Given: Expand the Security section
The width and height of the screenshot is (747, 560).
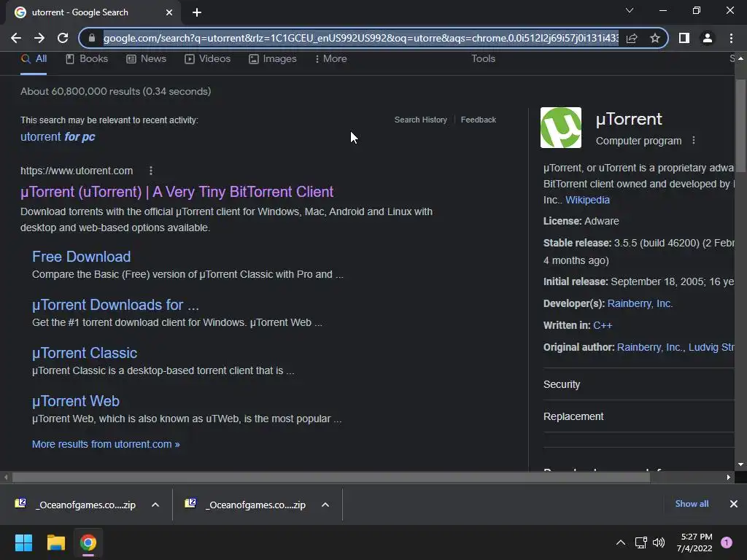Looking at the screenshot, I should click(x=638, y=384).
